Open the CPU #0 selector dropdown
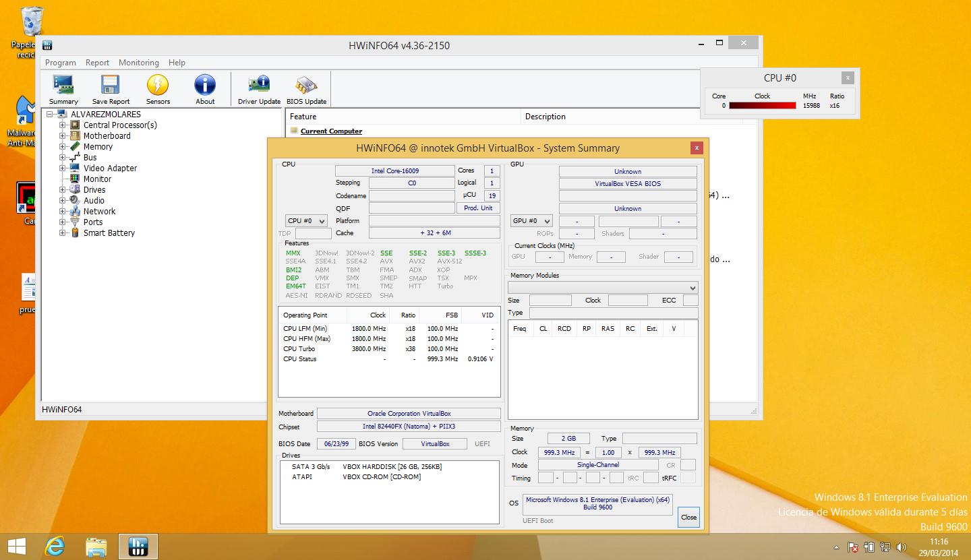 [307, 221]
